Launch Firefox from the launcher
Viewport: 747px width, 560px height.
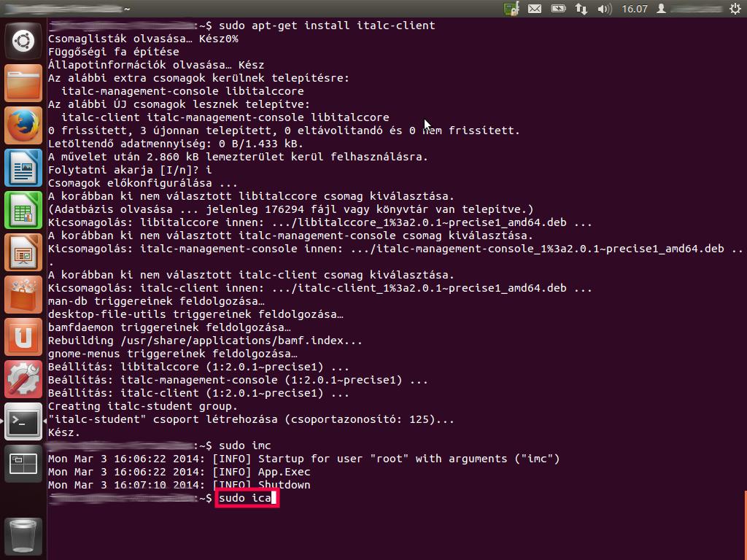pyautogui.click(x=23, y=125)
